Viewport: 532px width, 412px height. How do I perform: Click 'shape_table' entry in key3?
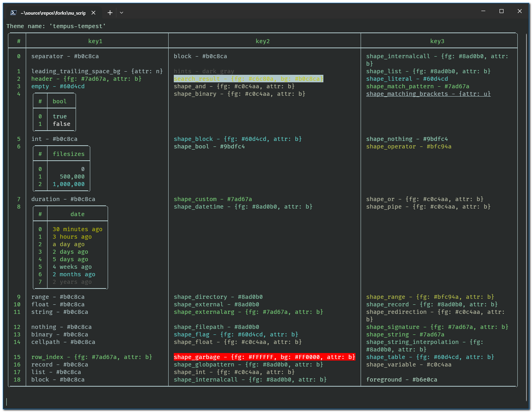(x=430, y=357)
